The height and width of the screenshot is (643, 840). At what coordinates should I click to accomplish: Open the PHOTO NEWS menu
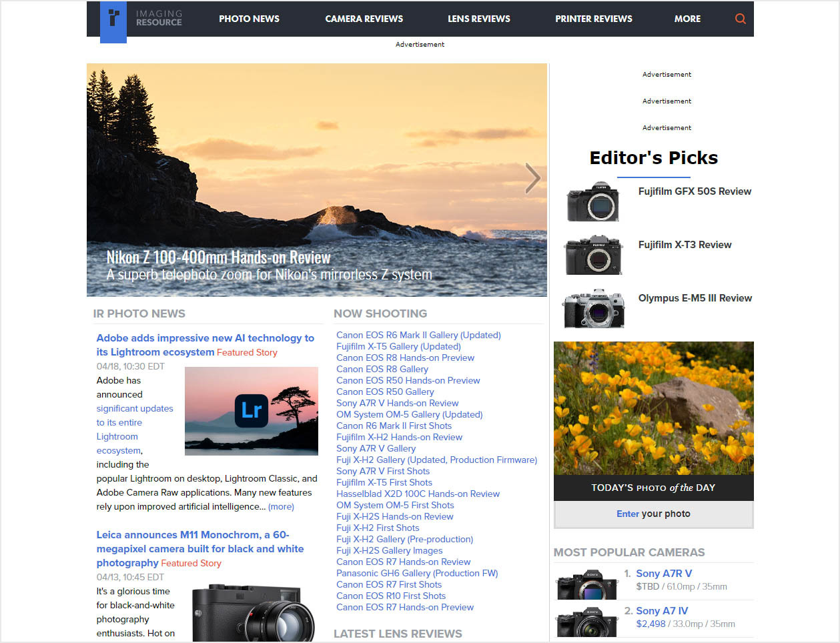(x=249, y=19)
